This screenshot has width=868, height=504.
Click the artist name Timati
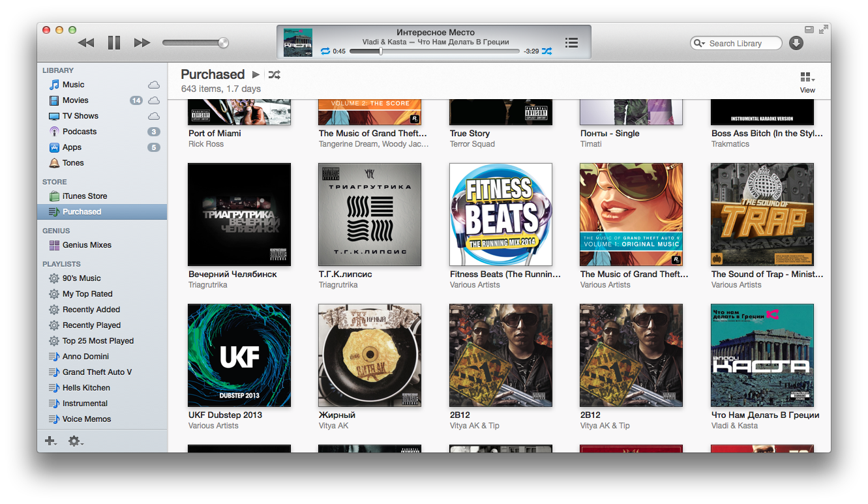[591, 144]
